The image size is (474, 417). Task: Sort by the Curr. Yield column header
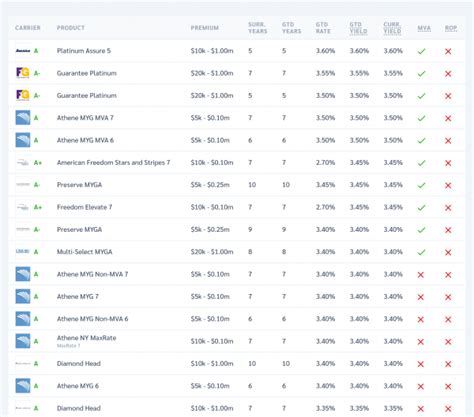tap(392, 28)
